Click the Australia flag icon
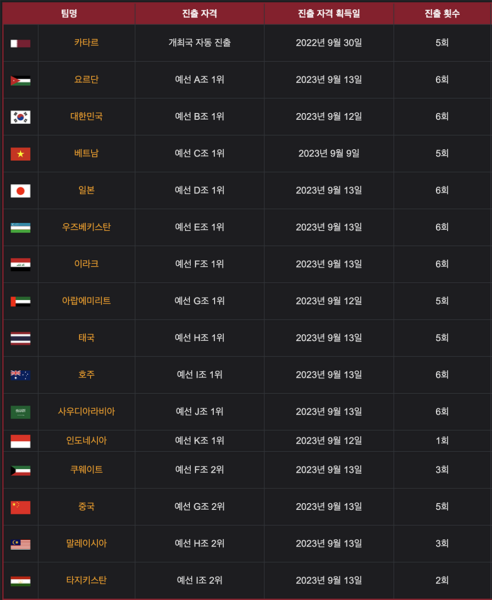Image resolution: width=492 pixels, height=600 pixels. pyautogui.click(x=20, y=375)
